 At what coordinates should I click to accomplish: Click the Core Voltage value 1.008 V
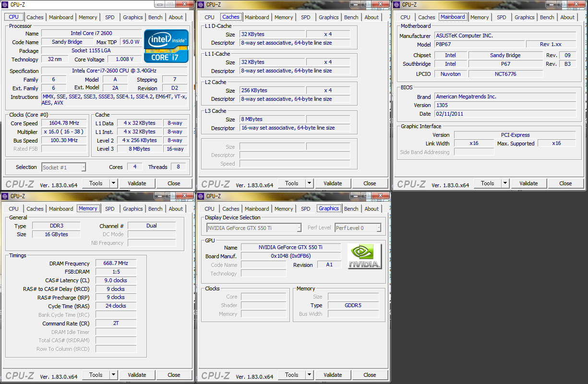[125, 59]
